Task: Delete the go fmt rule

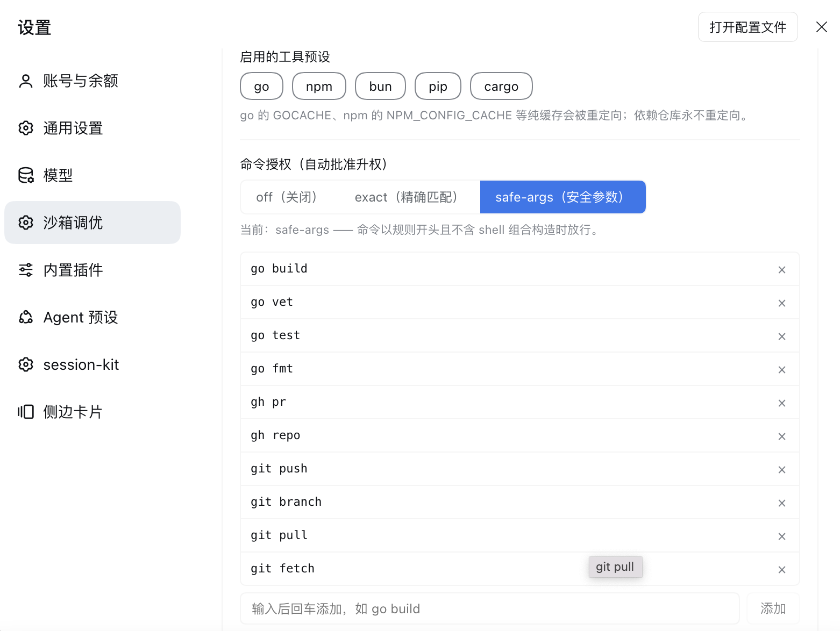Action: 782,370
